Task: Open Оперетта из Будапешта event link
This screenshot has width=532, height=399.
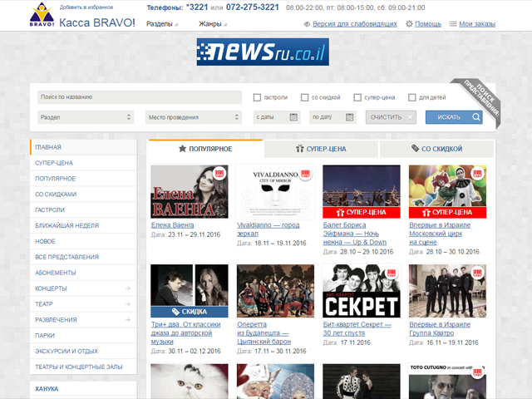Action: tap(264, 332)
